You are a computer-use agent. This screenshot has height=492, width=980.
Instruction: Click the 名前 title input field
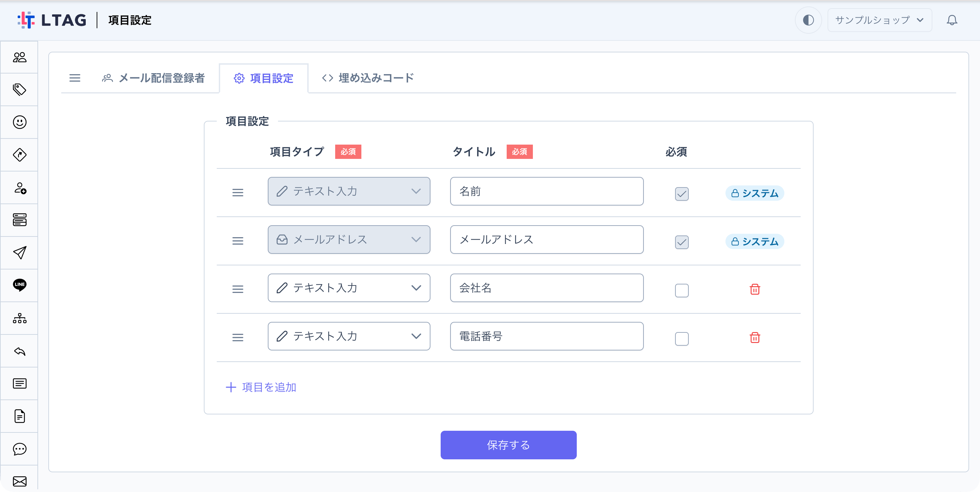547,192
